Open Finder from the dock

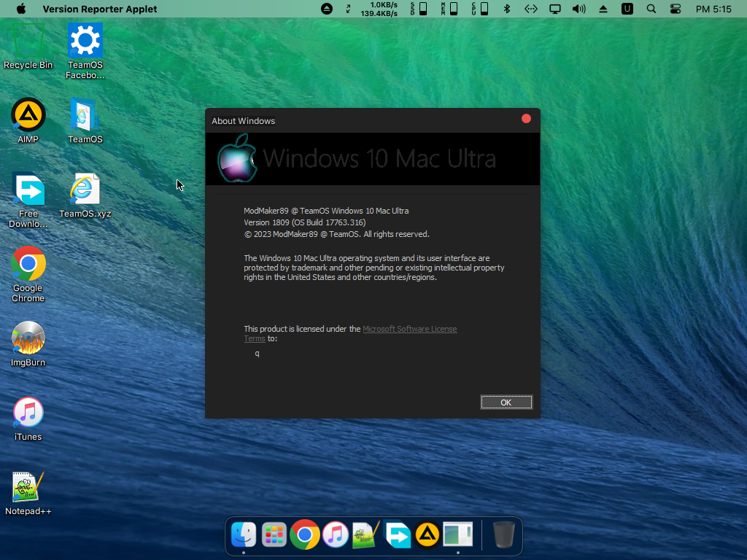tap(244, 534)
